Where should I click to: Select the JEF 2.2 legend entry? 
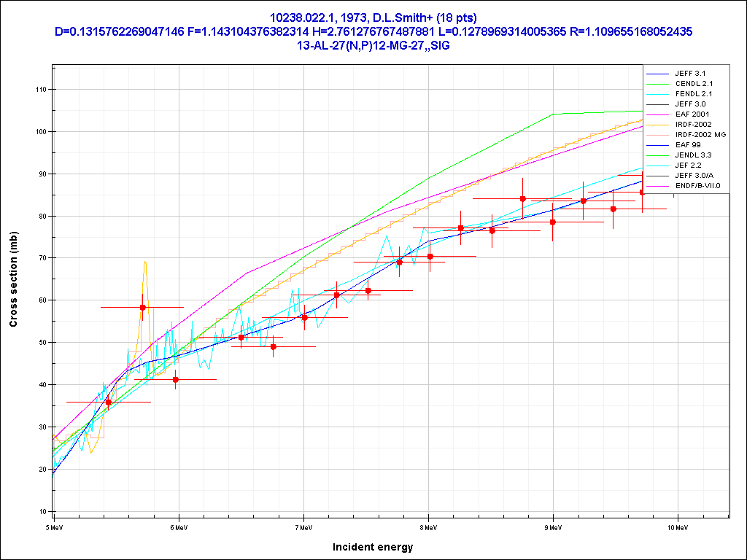[688, 166]
